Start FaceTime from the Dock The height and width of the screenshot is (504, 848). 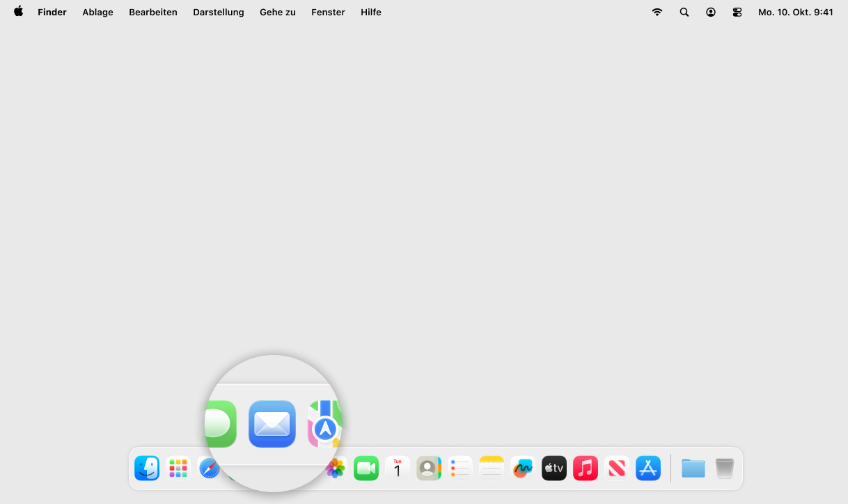point(366,468)
